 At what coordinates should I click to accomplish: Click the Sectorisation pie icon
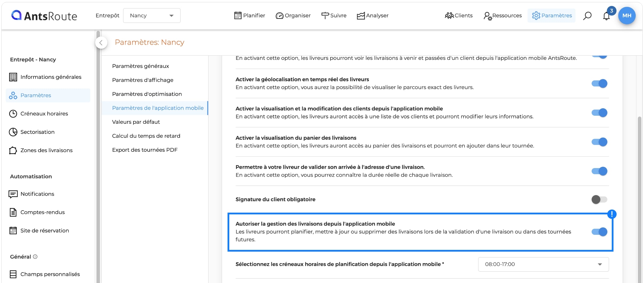pyautogui.click(x=13, y=132)
